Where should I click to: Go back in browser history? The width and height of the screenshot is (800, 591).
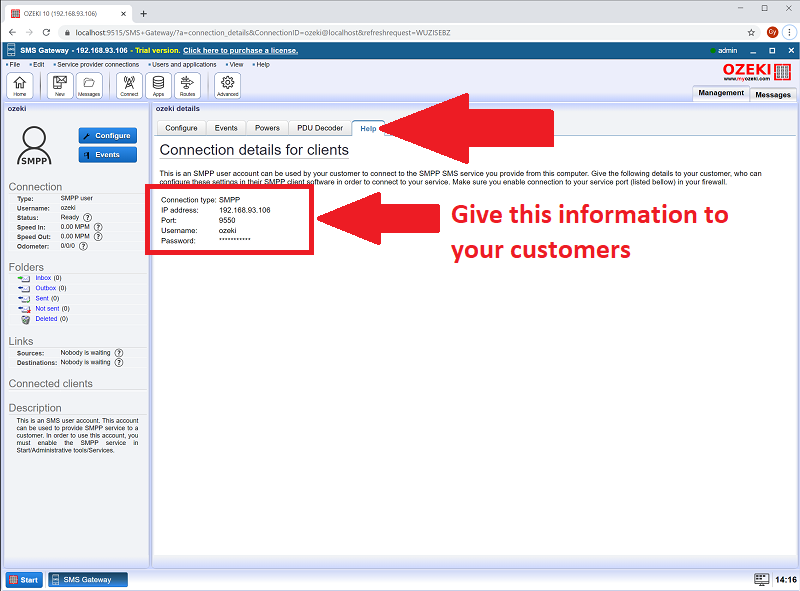click(12, 33)
